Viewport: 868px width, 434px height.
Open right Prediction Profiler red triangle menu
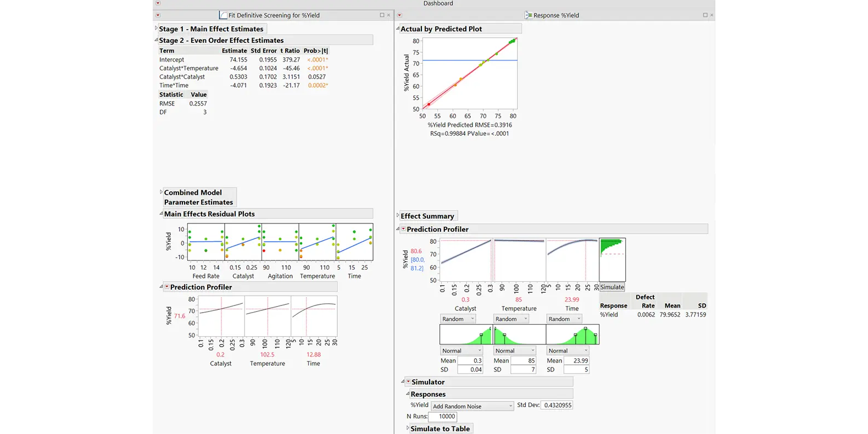403,229
